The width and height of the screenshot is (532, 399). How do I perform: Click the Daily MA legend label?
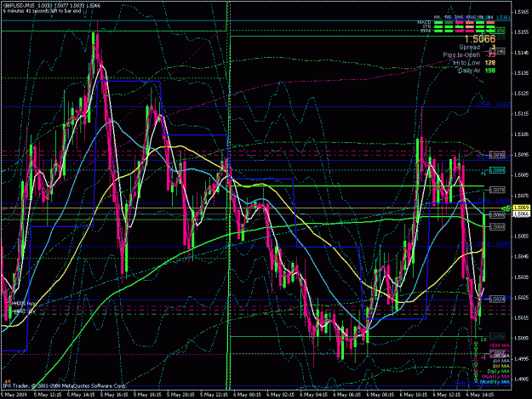(499, 371)
